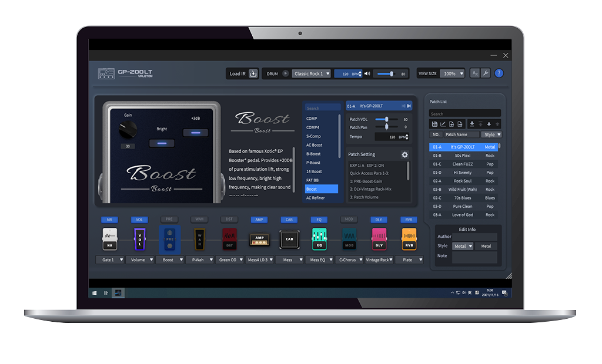Enable the WAH module toggle

[x=199, y=219]
